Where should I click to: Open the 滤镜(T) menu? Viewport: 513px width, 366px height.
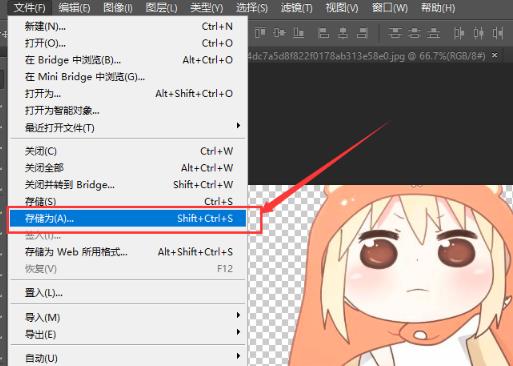point(296,7)
